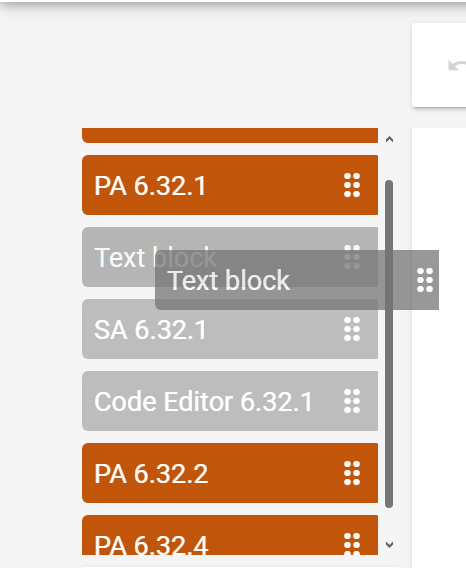Viewport: 466px width, 568px height.
Task: Click the vertical scrollbar thumb
Action: point(389,344)
